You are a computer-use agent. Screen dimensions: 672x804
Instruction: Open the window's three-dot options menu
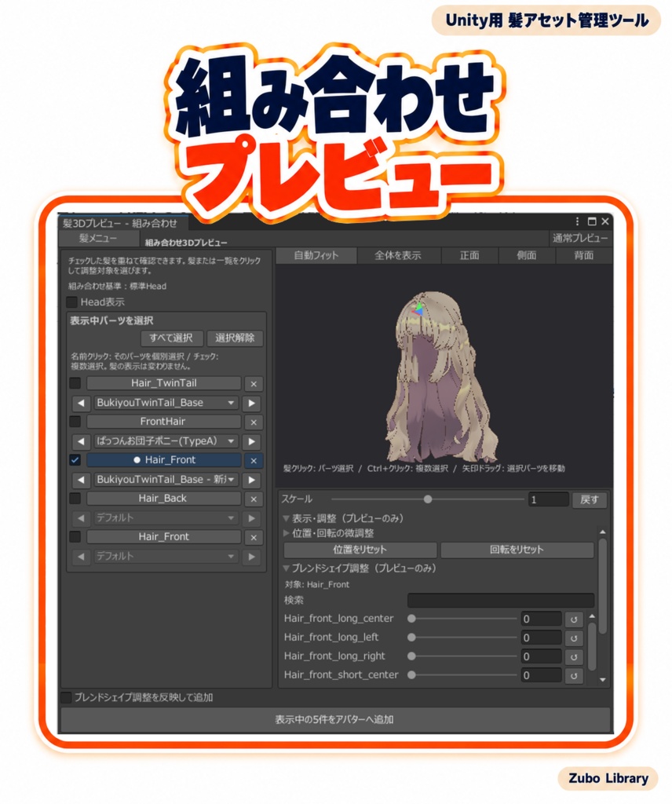click(x=577, y=221)
